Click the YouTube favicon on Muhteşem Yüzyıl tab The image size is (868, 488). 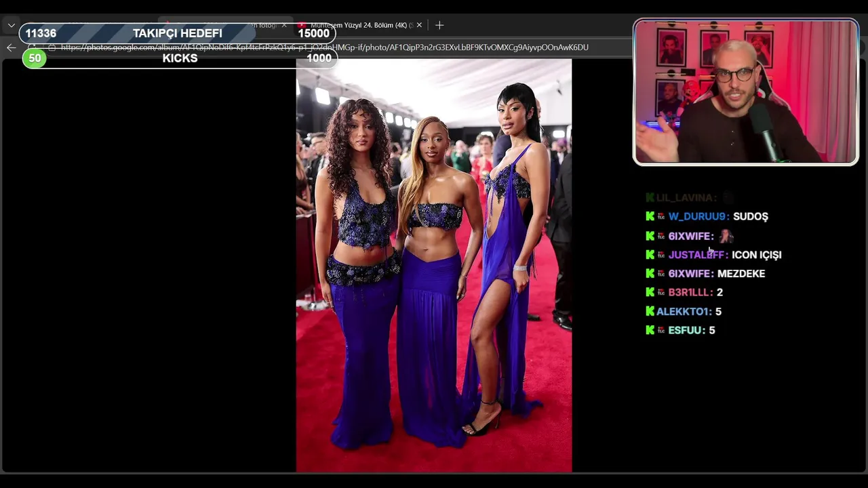(302, 25)
